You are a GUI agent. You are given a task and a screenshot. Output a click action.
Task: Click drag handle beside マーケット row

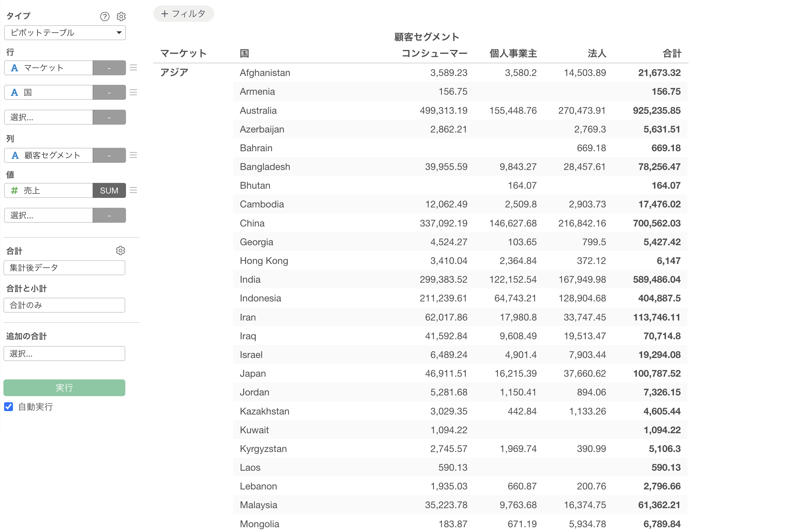click(133, 68)
